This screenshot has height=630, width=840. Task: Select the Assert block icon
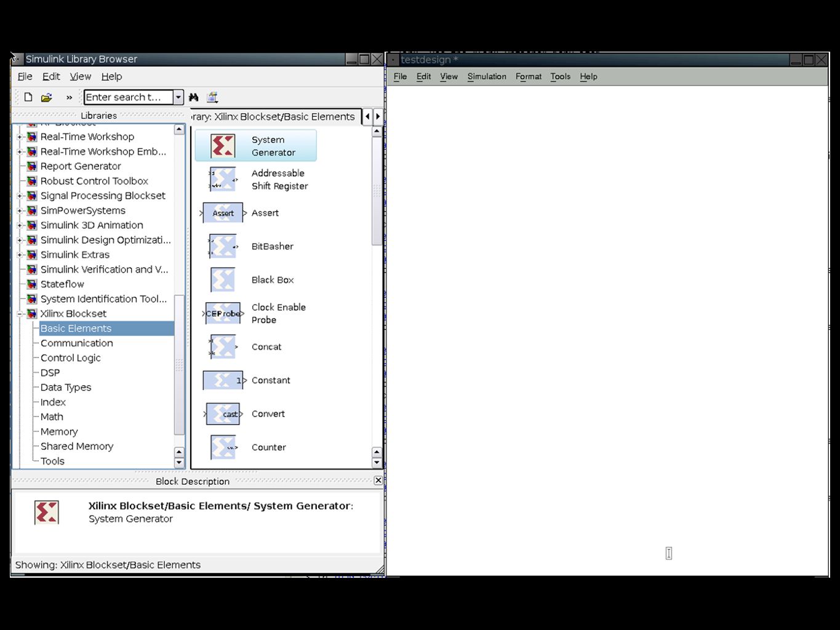(223, 213)
